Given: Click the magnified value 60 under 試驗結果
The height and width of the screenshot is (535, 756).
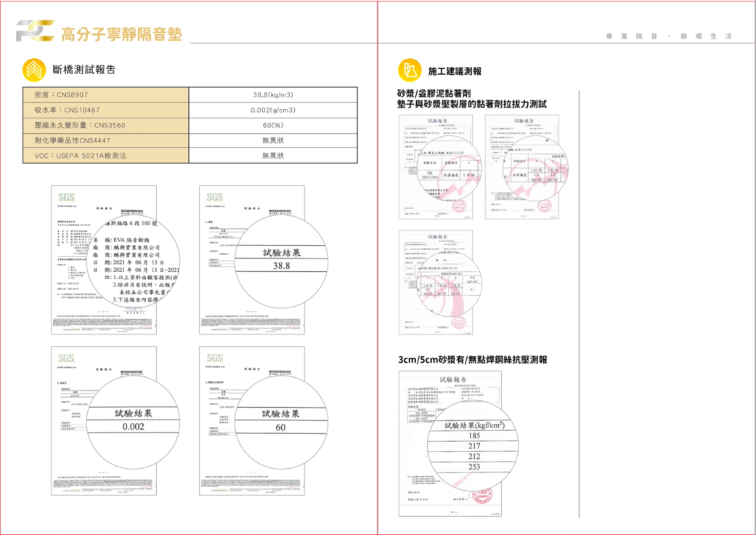Looking at the screenshot, I should coord(280,427).
